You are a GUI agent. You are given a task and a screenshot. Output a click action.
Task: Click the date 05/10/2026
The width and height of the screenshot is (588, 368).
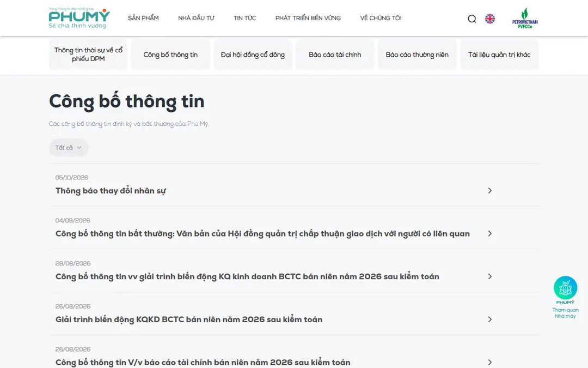pos(72,178)
